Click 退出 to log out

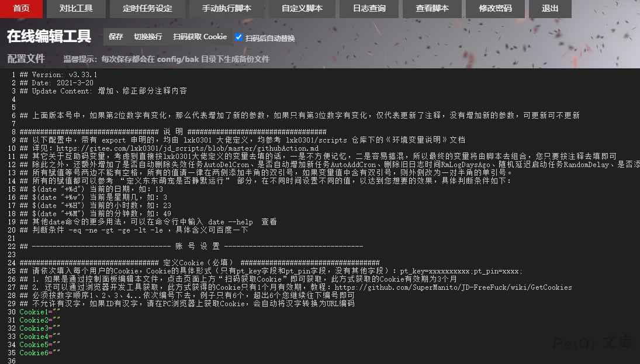(550, 9)
